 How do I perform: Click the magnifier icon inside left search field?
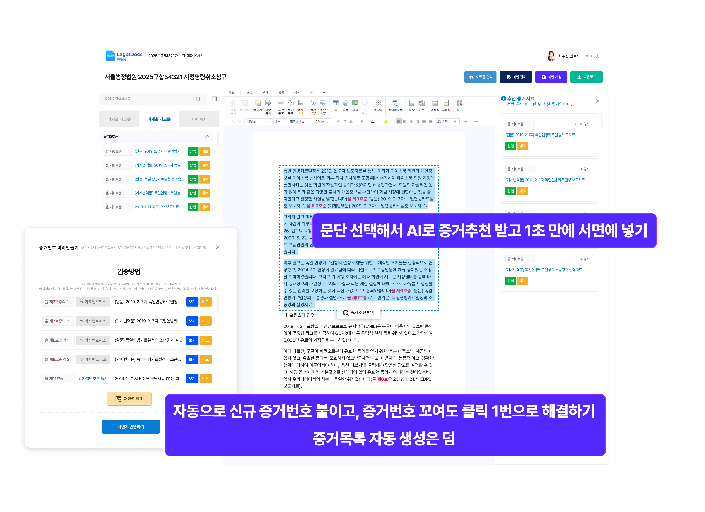click(x=198, y=98)
